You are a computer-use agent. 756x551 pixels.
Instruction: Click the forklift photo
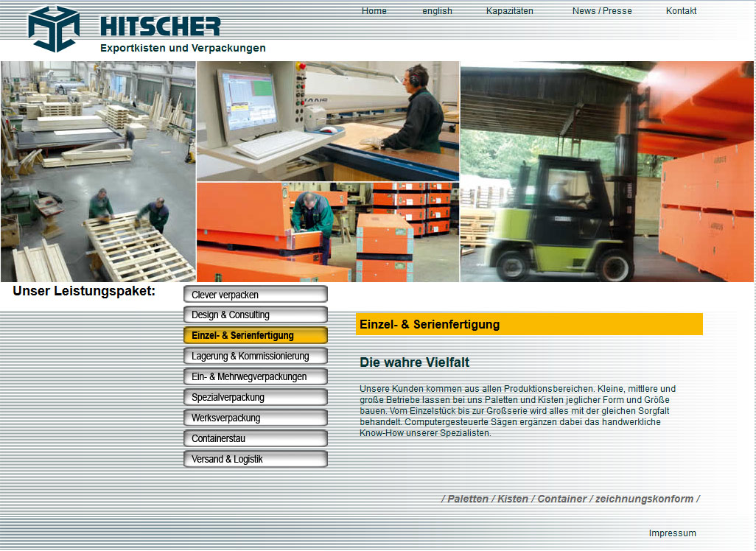tap(607, 172)
